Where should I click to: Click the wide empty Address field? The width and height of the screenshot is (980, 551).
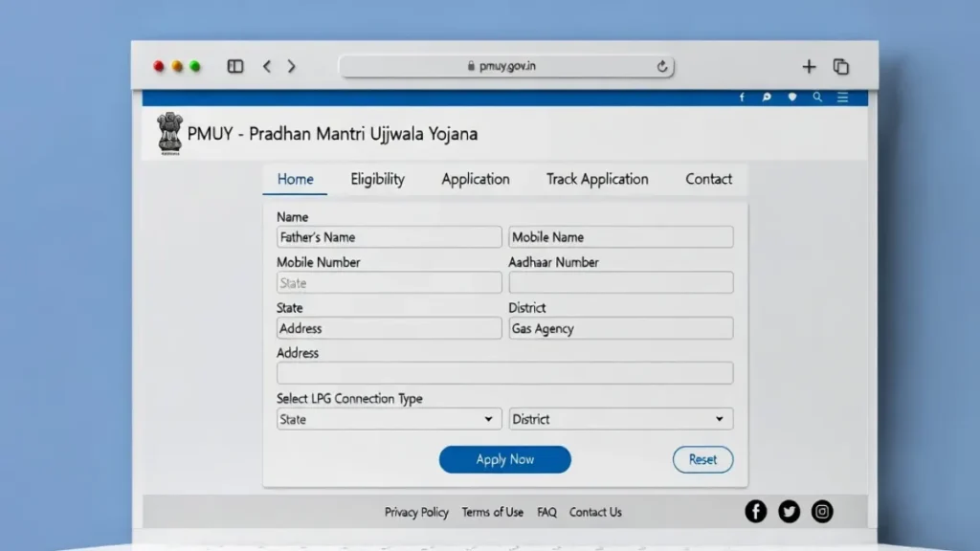pos(505,373)
